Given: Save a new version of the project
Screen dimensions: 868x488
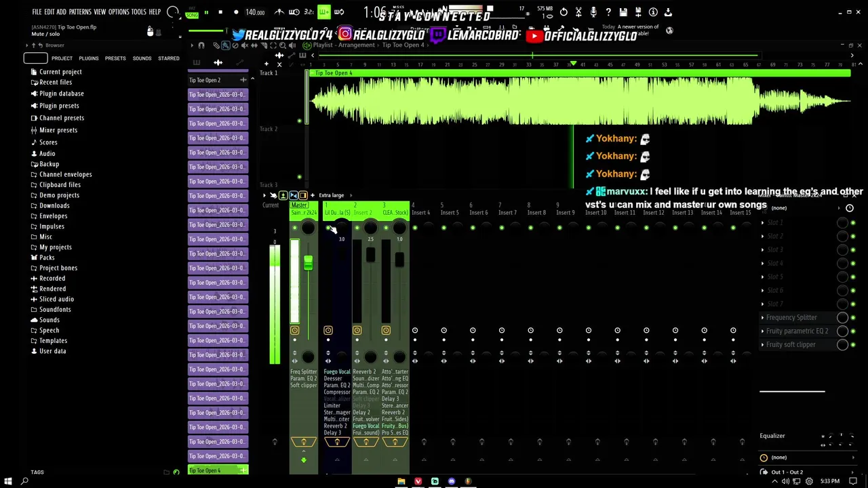Looking at the screenshot, I should [638, 12].
